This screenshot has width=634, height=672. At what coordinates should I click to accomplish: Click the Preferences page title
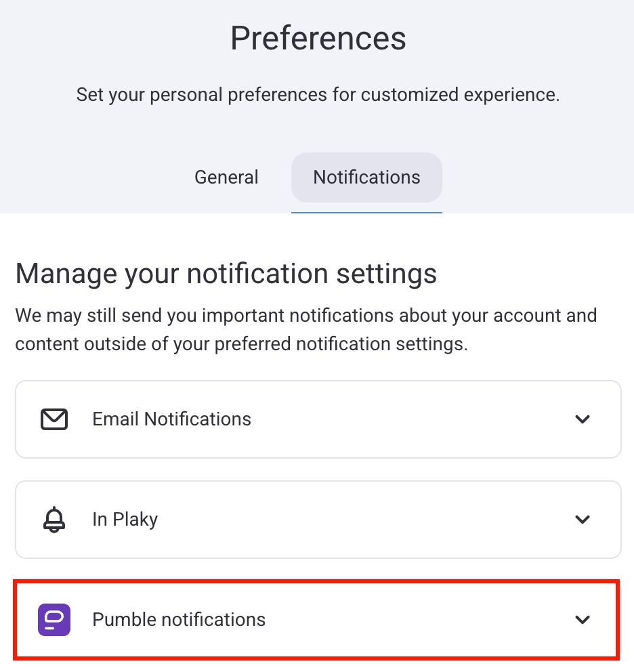318,38
